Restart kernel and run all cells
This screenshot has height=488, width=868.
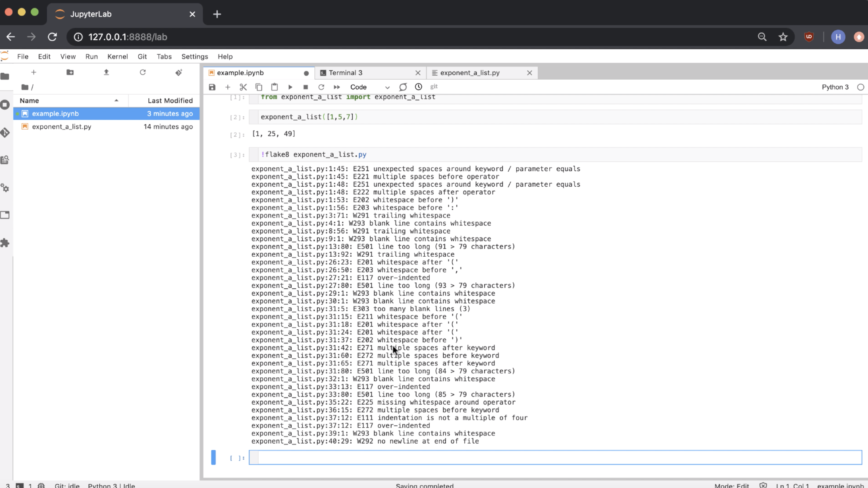click(x=337, y=87)
